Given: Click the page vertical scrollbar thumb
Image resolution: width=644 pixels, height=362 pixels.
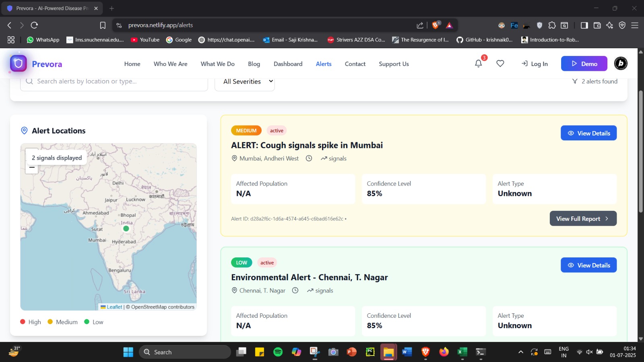Looking at the screenshot, I should [x=641, y=152].
